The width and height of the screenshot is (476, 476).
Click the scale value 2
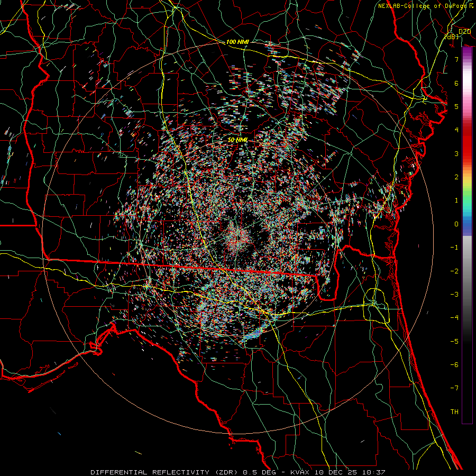tap(456, 177)
